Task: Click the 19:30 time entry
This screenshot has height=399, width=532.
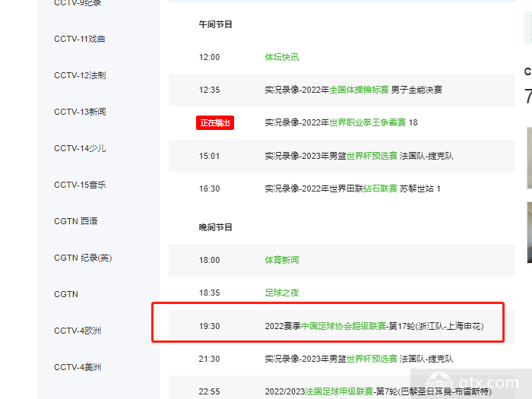Action: (x=209, y=326)
